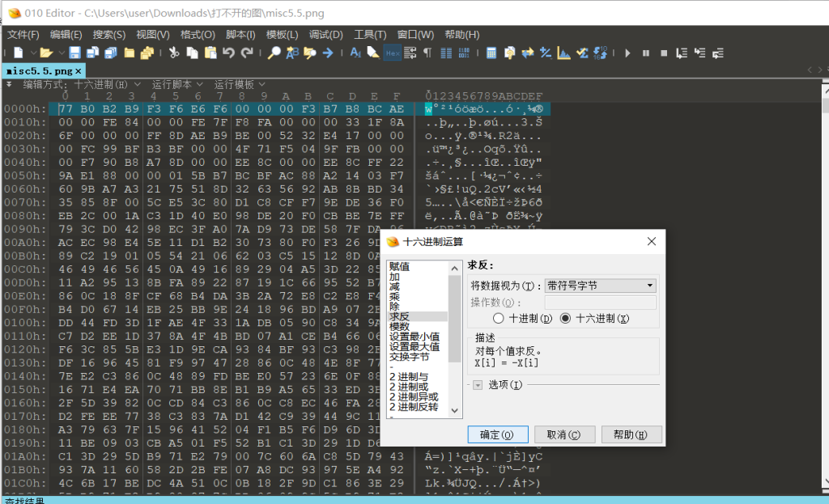
Task: Open Find with the magnifier icon
Action: [274, 53]
